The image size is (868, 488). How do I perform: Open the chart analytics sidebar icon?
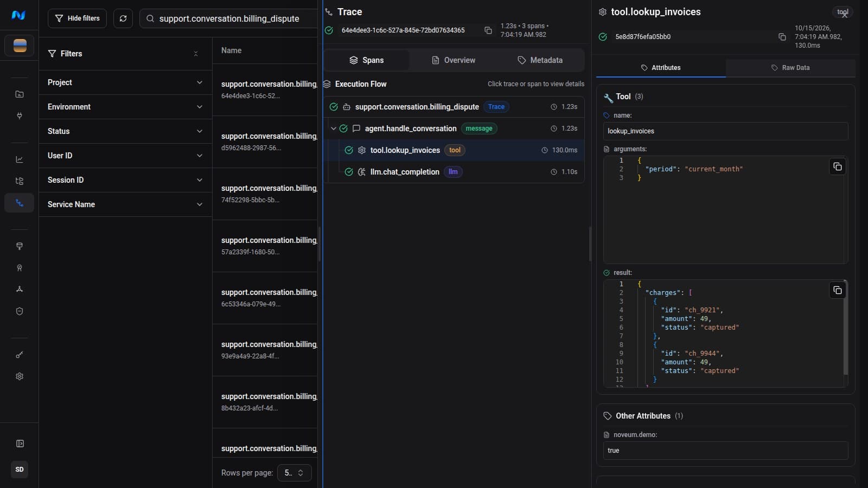pyautogui.click(x=20, y=159)
